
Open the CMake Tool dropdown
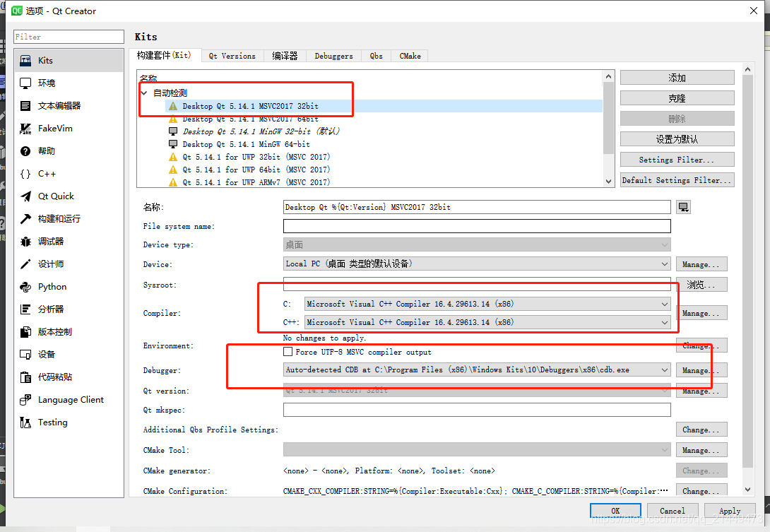click(x=477, y=450)
